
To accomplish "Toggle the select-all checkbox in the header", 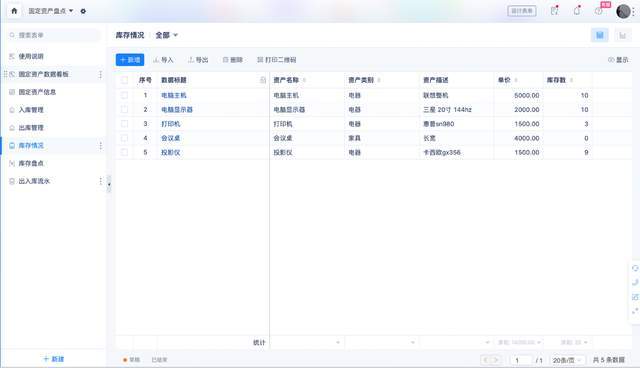I will click(124, 80).
